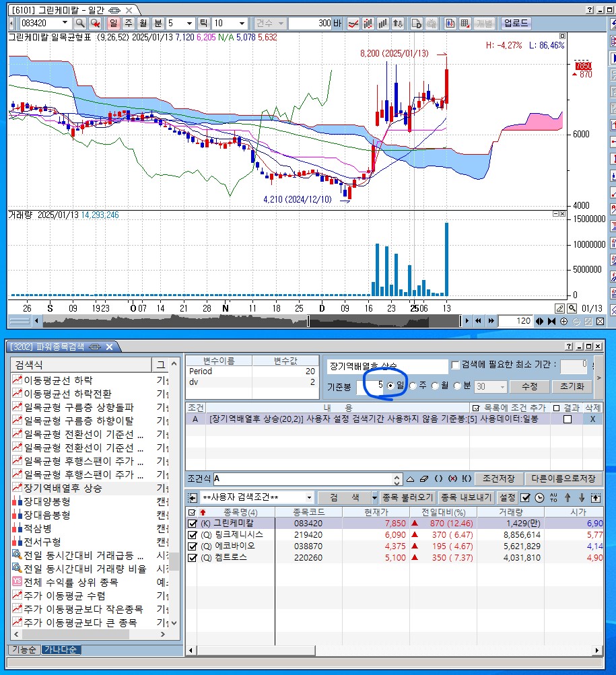Switch to the 가나다순 tab
Viewport: 616px width, 675px height.
pos(61,649)
